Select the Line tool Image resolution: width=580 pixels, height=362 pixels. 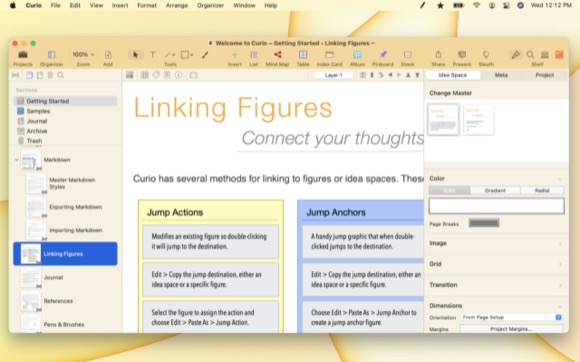tap(170, 55)
